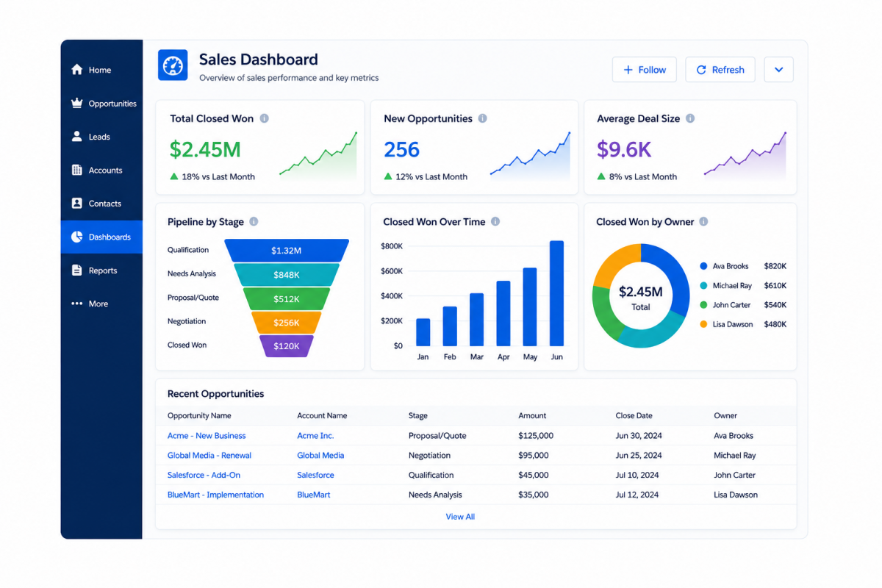The height and width of the screenshot is (588, 882).
Task: Open Leads in the sidebar
Action: coord(101,137)
